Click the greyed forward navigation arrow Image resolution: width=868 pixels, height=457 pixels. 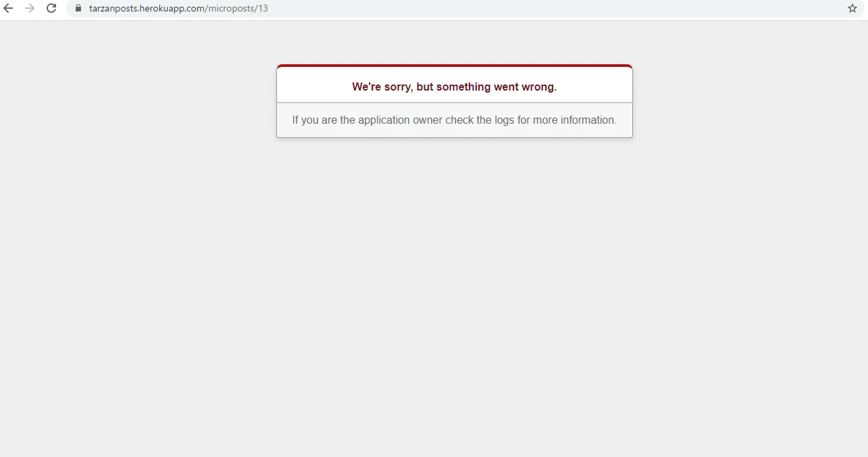[30, 8]
